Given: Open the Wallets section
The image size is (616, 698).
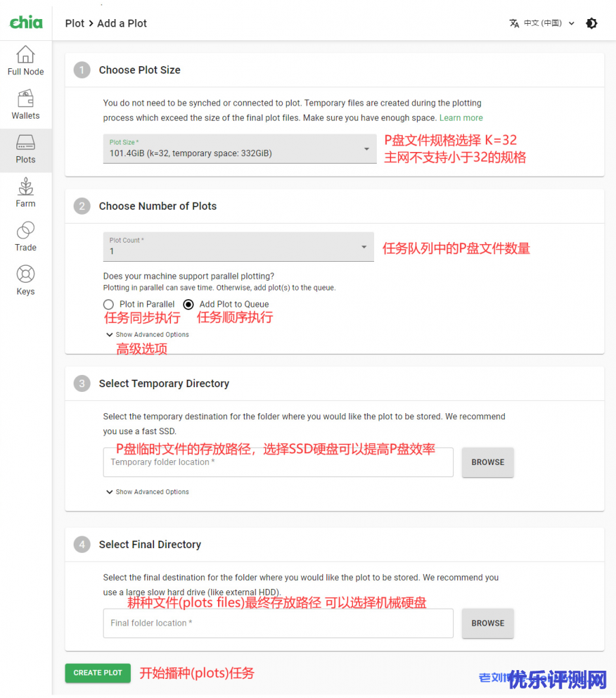Looking at the screenshot, I should click(26, 104).
